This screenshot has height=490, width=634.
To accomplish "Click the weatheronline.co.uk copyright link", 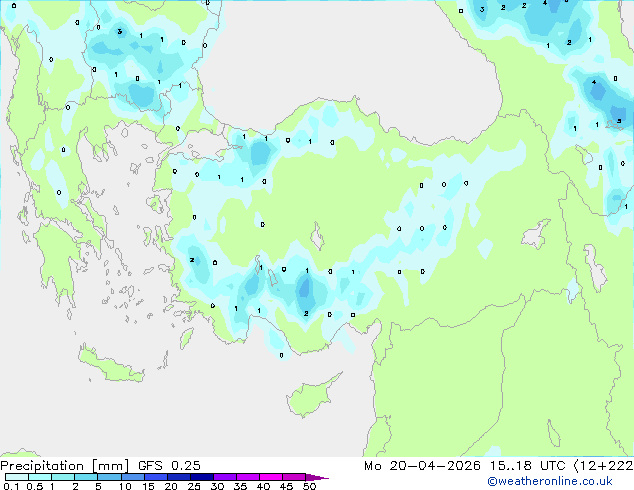I will click(x=550, y=481).
